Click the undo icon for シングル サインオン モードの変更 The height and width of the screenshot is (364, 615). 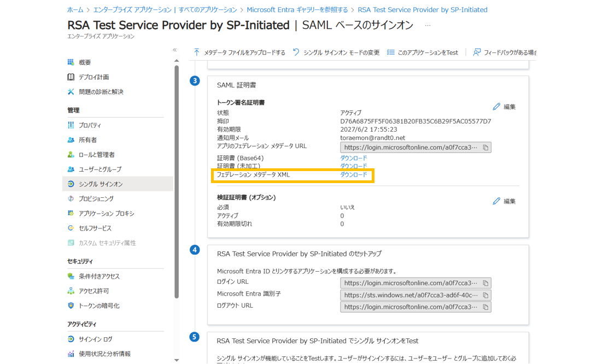coord(296,52)
